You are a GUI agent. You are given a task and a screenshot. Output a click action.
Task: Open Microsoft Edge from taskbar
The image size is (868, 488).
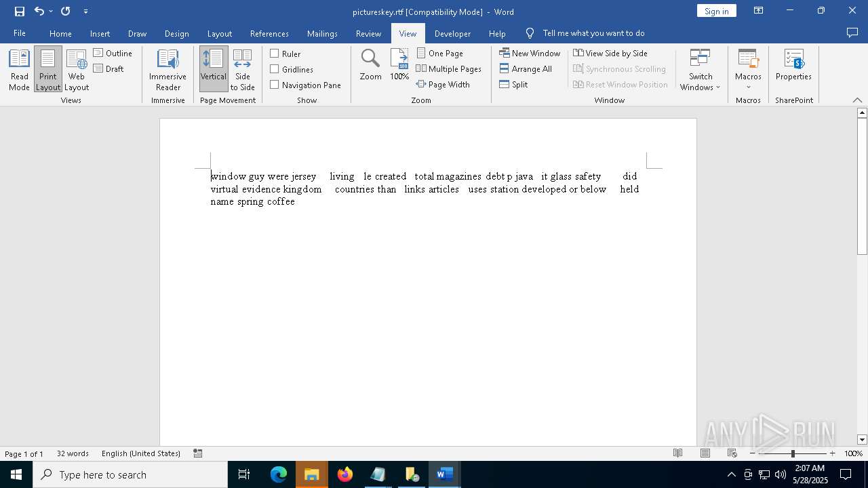tap(279, 474)
